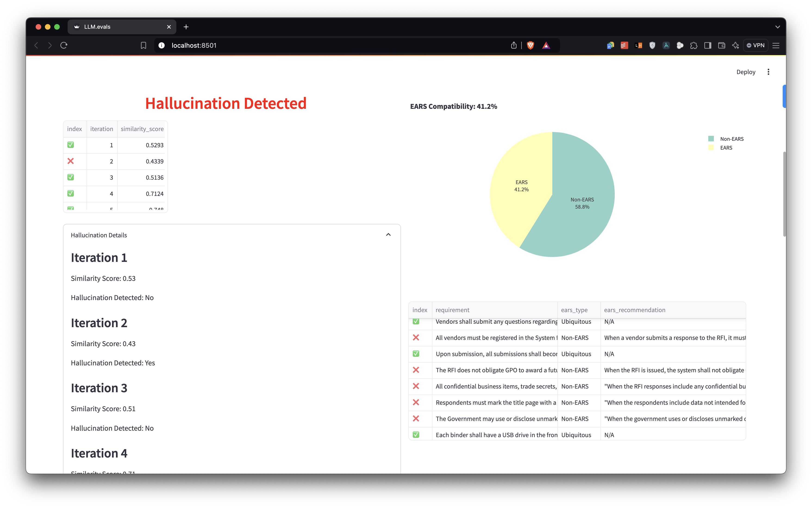The height and width of the screenshot is (508, 812).
Task: Open the Brave wallet icon
Action: (721, 45)
